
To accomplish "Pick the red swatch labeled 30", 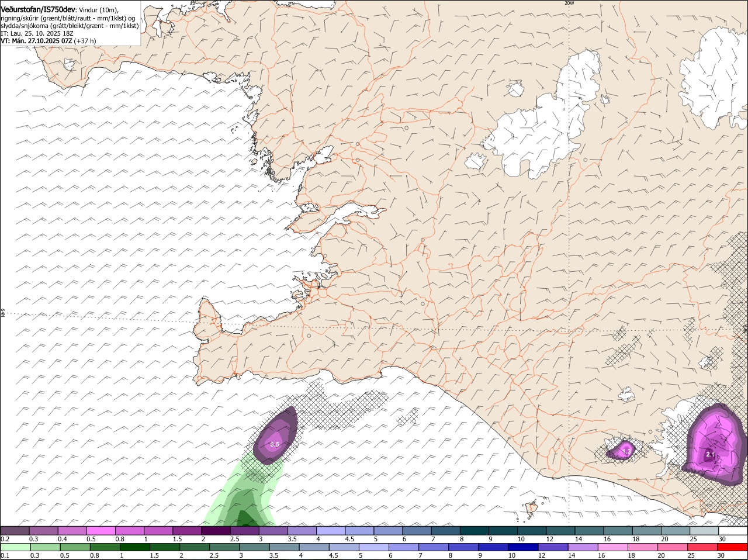I will coord(733,547).
